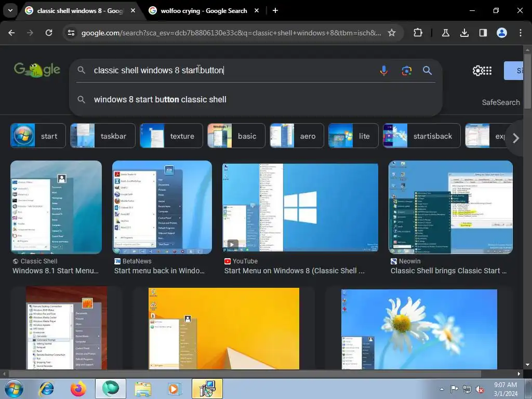
Task: Show hidden system tray icons
Action: pyautogui.click(x=442, y=389)
